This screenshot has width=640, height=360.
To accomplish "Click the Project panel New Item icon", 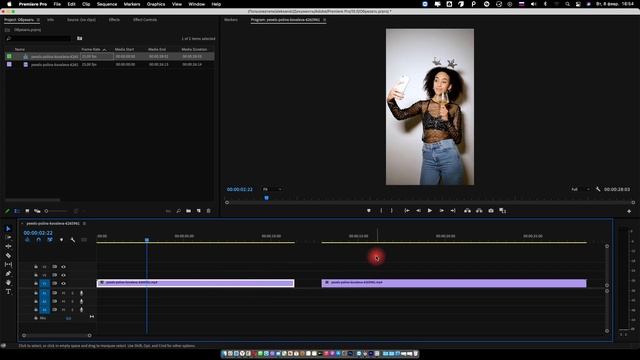I will (199, 211).
